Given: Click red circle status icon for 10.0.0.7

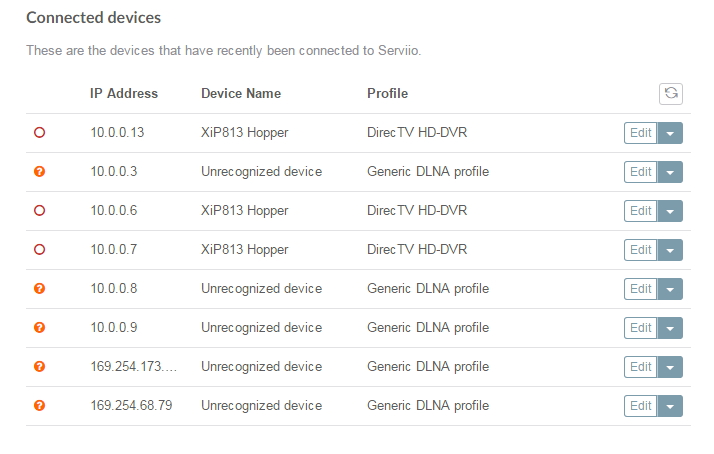Looking at the screenshot, I should point(40,250).
